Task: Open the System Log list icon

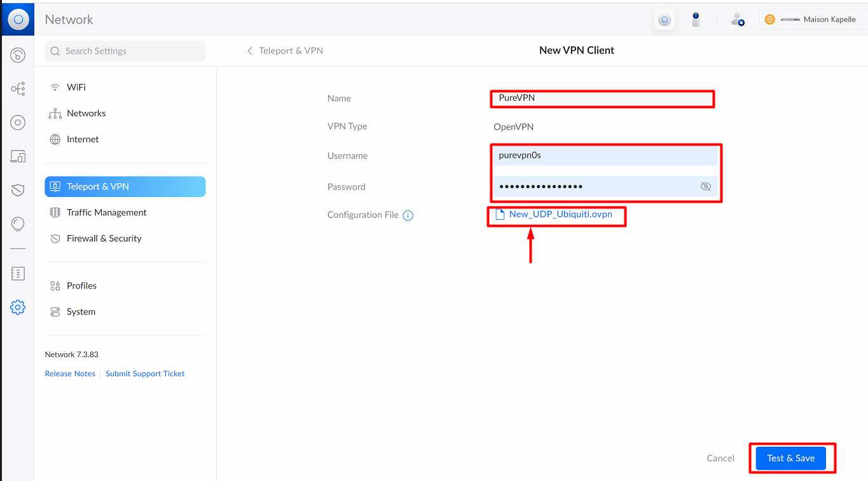Action: tap(18, 274)
